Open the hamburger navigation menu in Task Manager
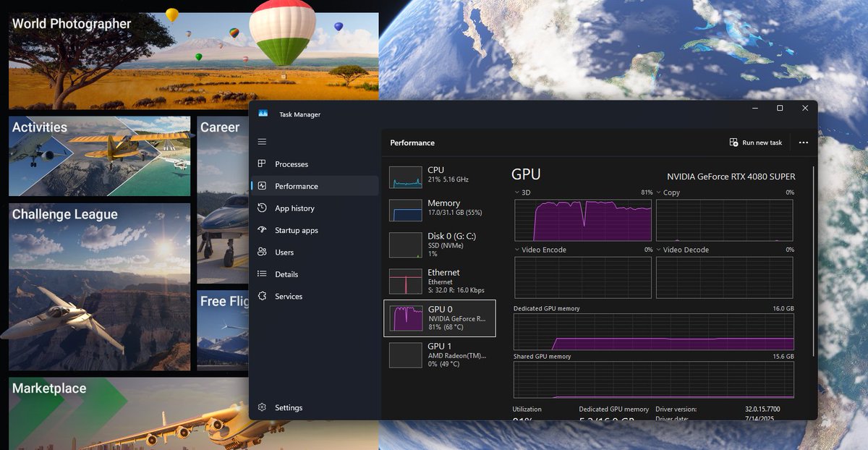This screenshot has height=450, width=868. (262, 142)
